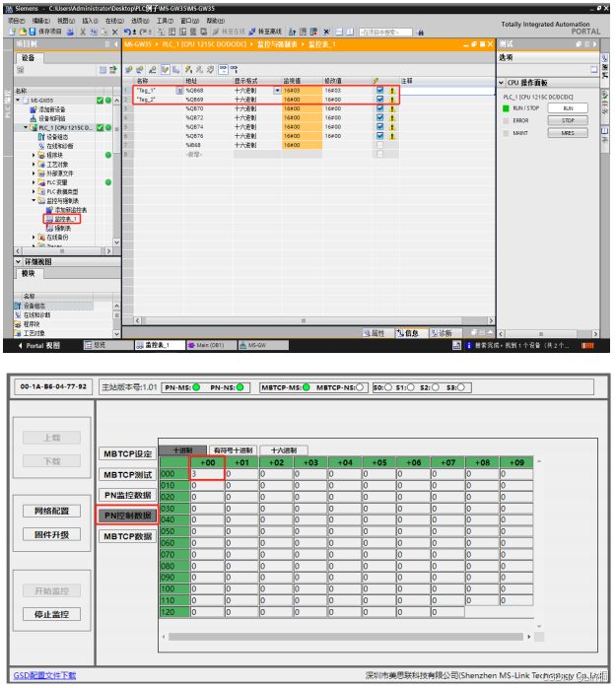This screenshot has width=616, height=688.
Task: Open 在线和诊断 under PLC_1 in project tree
Action: (x=60, y=146)
